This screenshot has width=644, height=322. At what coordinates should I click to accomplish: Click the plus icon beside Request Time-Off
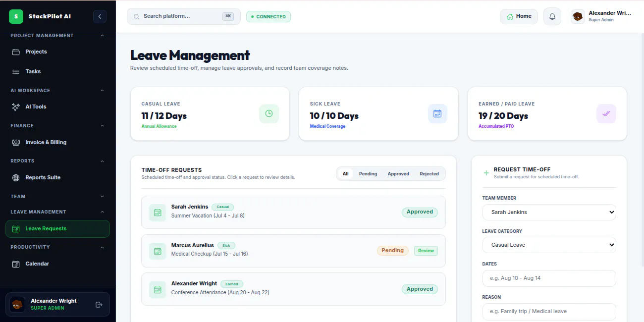486,173
